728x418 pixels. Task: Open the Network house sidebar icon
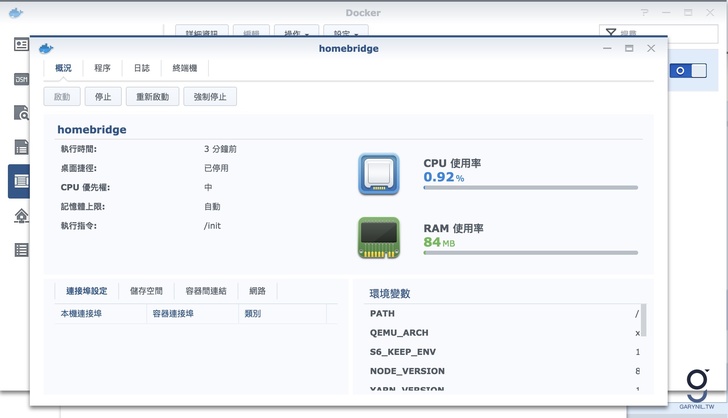(x=21, y=216)
